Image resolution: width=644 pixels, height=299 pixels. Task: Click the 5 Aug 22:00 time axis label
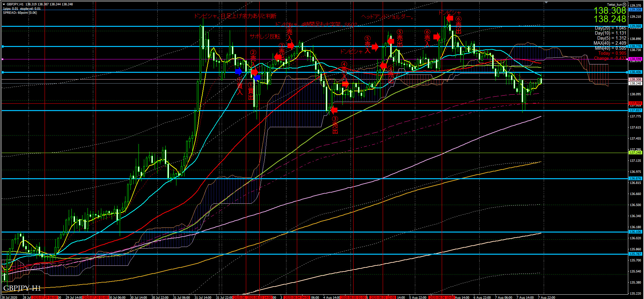(418, 297)
